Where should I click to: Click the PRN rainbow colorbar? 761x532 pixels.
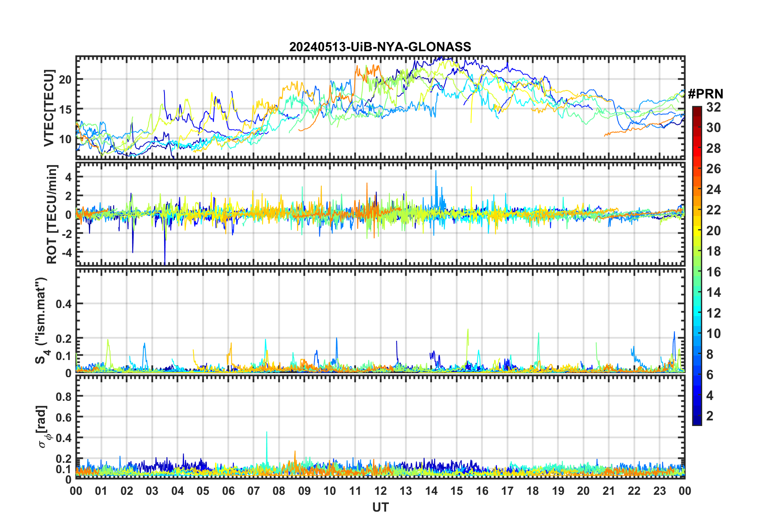tap(697, 266)
